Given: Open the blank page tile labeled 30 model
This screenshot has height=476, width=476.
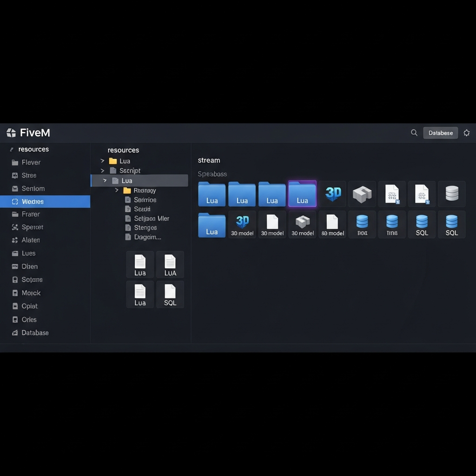Looking at the screenshot, I should click(x=272, y=225).
